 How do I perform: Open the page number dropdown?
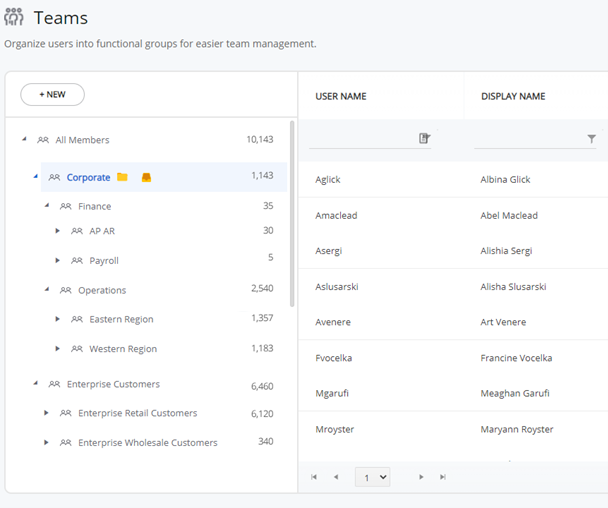coord(372,478)
